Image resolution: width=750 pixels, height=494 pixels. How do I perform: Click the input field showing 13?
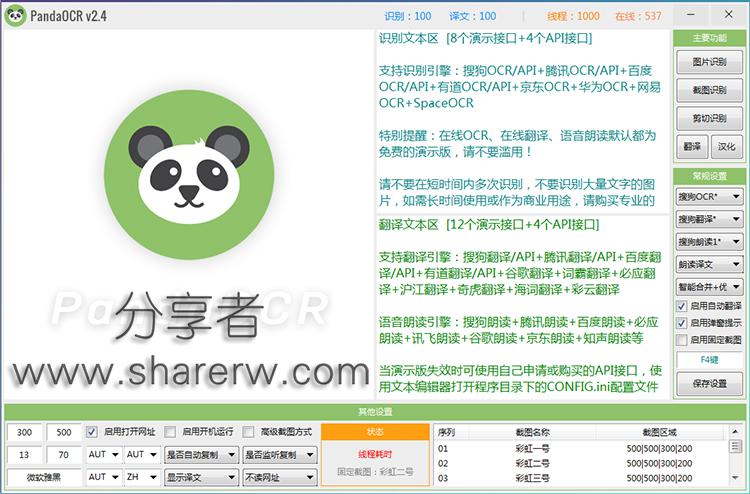[x=24, y=455]
